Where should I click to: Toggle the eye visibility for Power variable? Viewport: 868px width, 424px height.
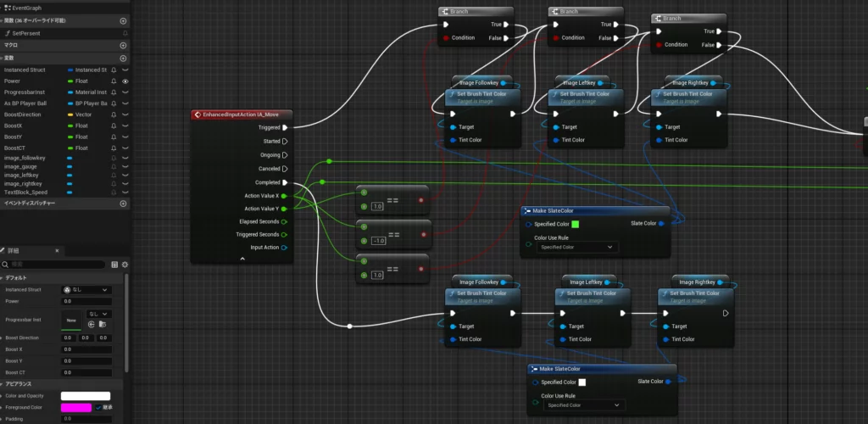[x=125, y=81]
